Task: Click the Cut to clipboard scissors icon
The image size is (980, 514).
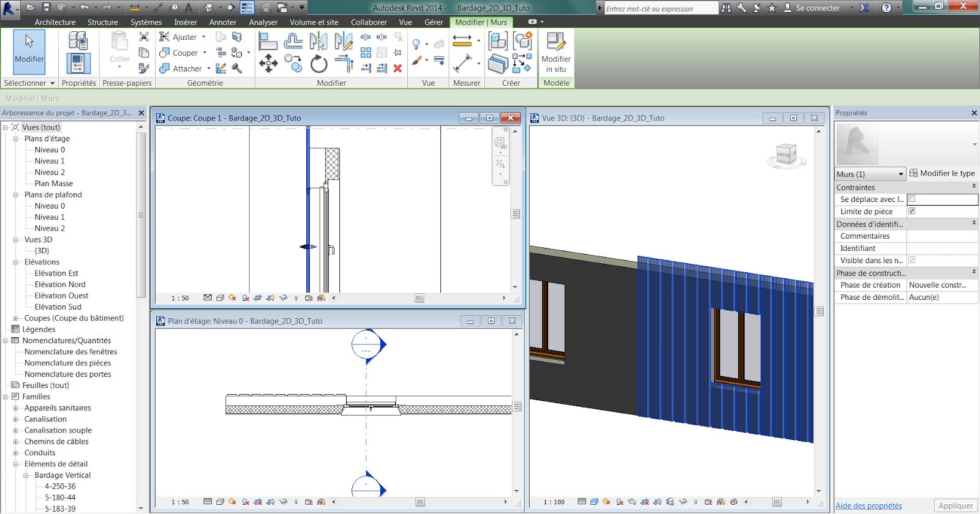Action: tap(144, 37)
